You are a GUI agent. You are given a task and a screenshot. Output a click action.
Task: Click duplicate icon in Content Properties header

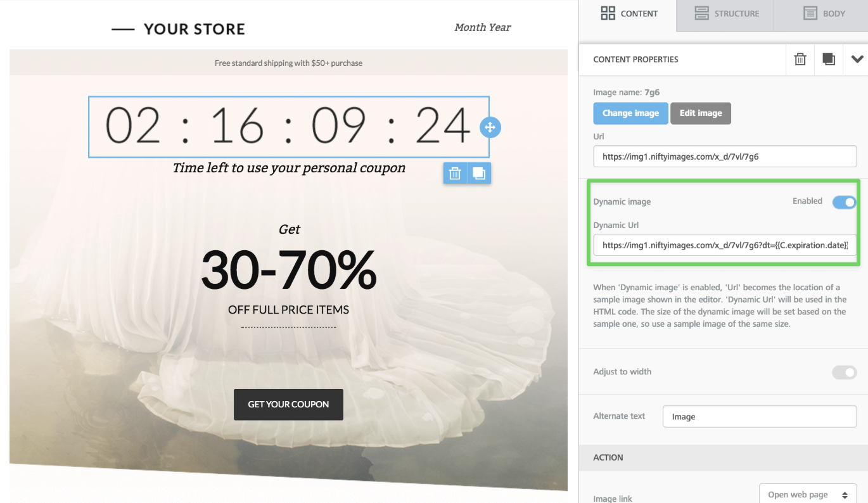tap(828, 59)
